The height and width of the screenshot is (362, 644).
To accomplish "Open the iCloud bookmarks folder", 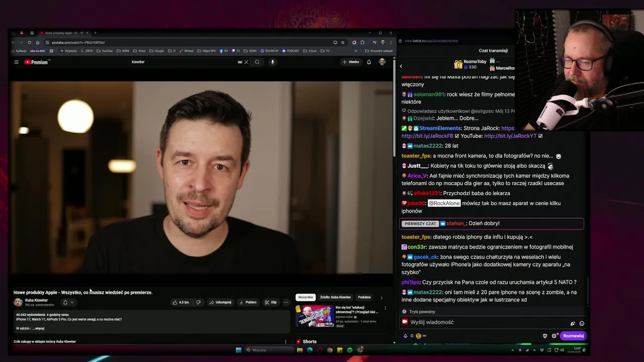I will 309,51.
